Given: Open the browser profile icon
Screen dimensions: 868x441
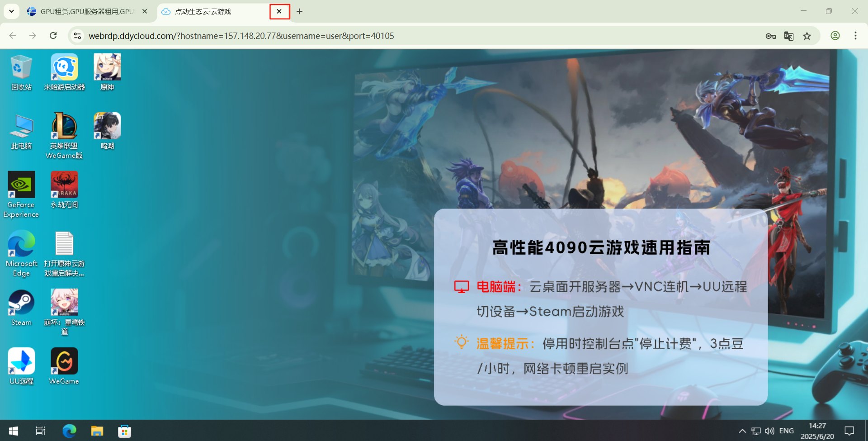Looking at the screenshot, I should (835, 36).
